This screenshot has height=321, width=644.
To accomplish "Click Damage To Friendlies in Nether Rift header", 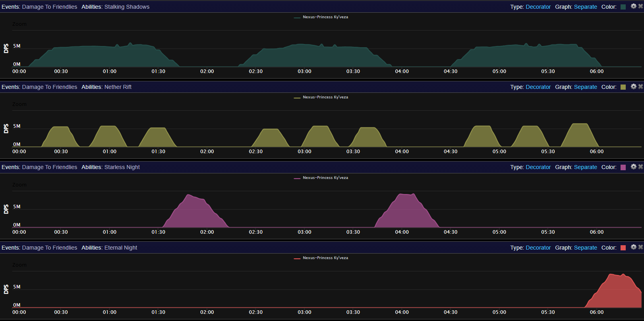I will (x=50, y=87).
